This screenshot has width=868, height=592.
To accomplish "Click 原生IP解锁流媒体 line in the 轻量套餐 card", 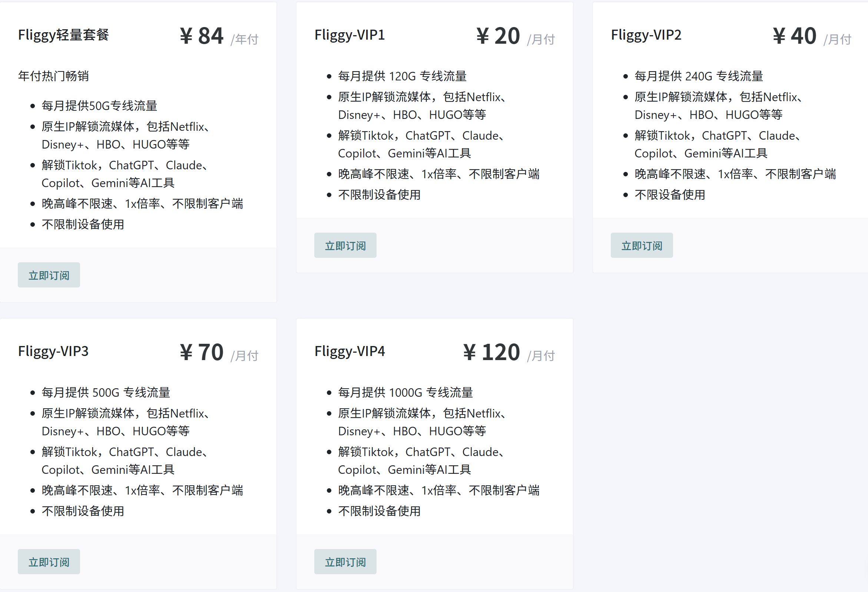I will click(x=127, y=135).
